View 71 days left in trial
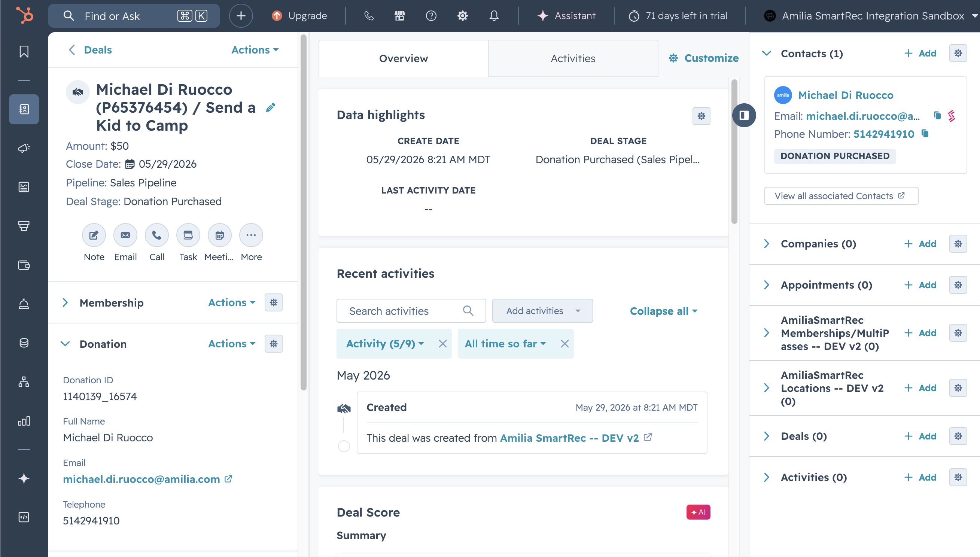This screenshot has height=557, width=980. (x=678, y=16)
